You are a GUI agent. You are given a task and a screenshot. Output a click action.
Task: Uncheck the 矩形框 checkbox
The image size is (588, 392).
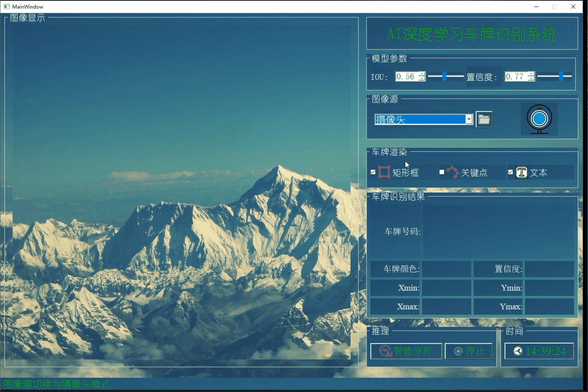(x=373, y=172)
